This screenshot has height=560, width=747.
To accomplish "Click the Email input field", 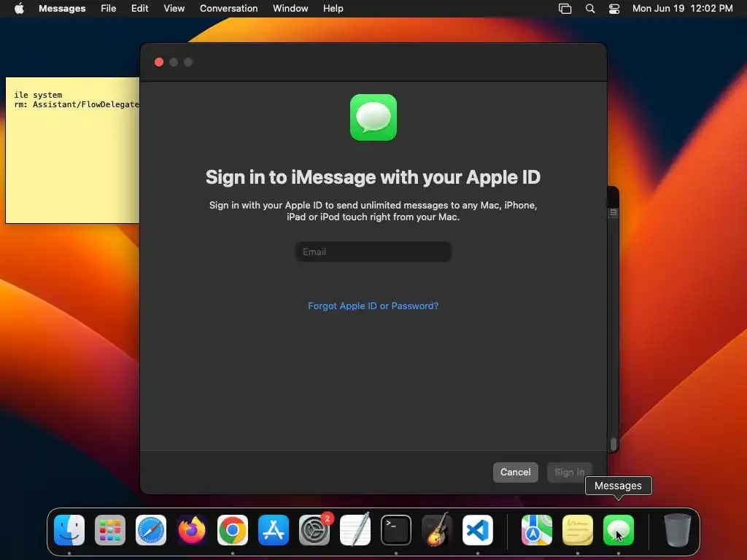I will (x=373, y=252).
